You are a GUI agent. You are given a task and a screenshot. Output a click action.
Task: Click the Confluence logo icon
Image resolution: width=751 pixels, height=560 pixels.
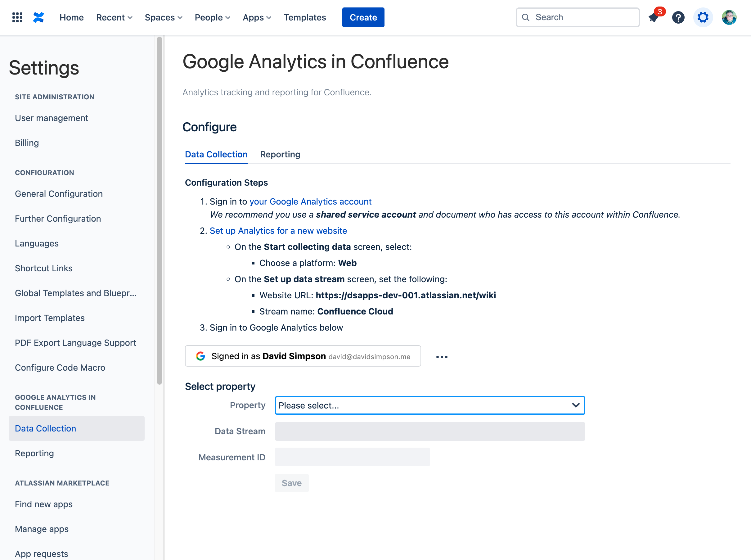point(38,17)
